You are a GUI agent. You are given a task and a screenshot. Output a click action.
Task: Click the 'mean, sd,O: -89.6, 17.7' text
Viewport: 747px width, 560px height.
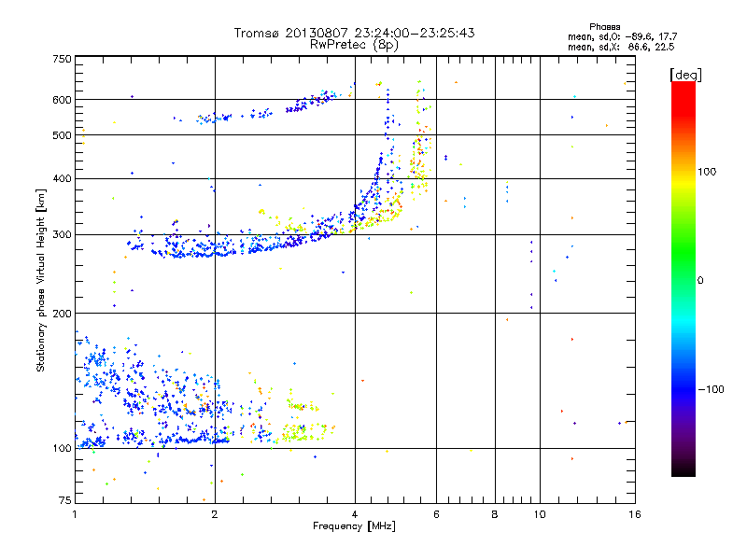pyautogui.click(x=622, y=36)
